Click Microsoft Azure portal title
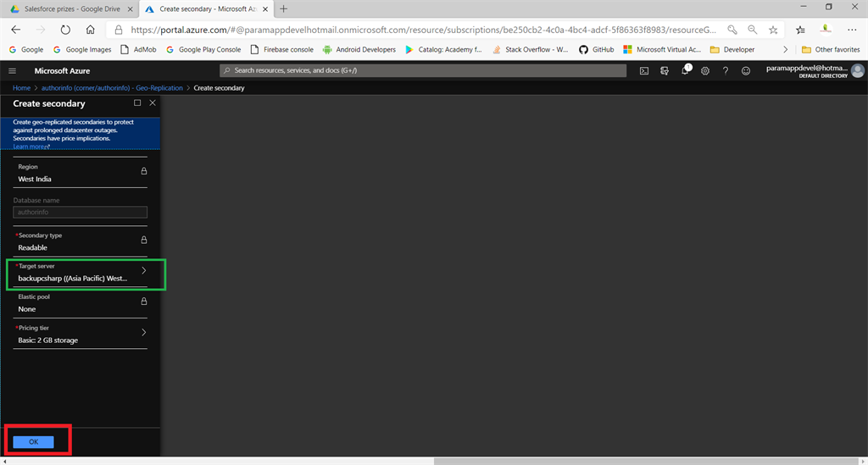The width and height of the screenshot is (868, 465). click(x=62, y=71)
